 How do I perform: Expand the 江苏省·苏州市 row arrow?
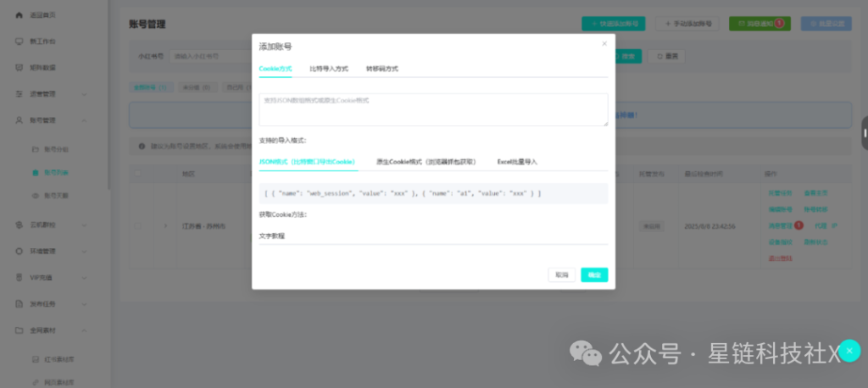coord(165,226)
